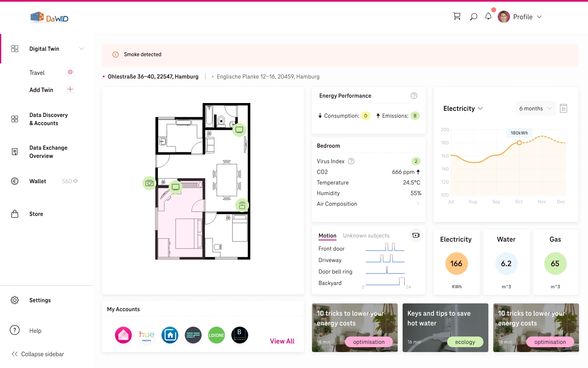Click the plus icon next to Add Twin

pyautogui.click(x=70, y=90)
